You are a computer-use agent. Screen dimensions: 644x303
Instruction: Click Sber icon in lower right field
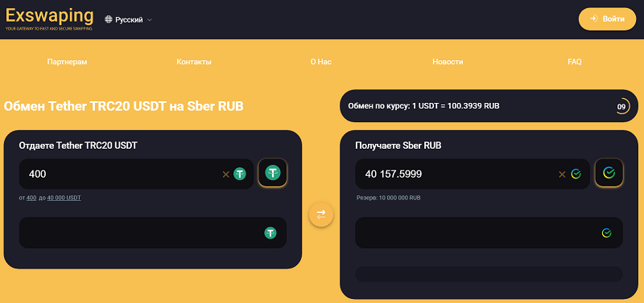(607, 233)
